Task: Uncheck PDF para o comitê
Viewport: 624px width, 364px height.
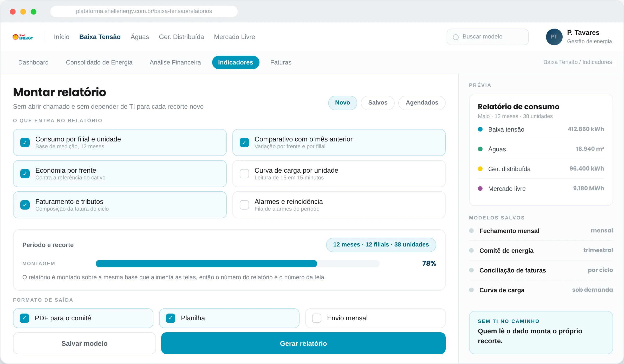Action: coord(24,318)
